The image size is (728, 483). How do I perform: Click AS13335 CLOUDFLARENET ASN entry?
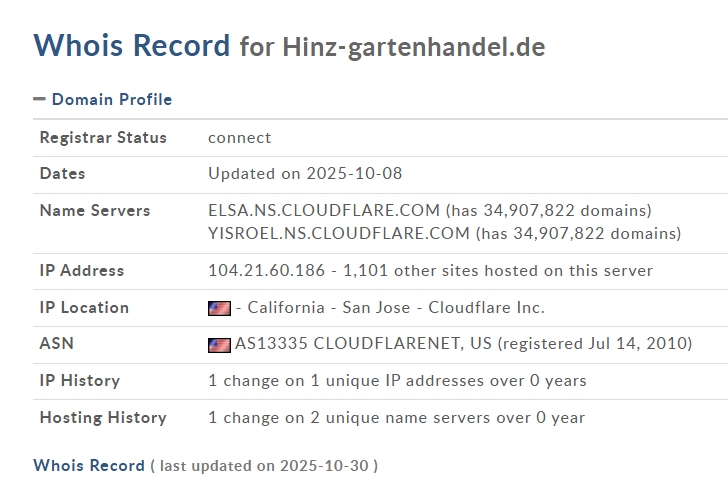point(363,343)
